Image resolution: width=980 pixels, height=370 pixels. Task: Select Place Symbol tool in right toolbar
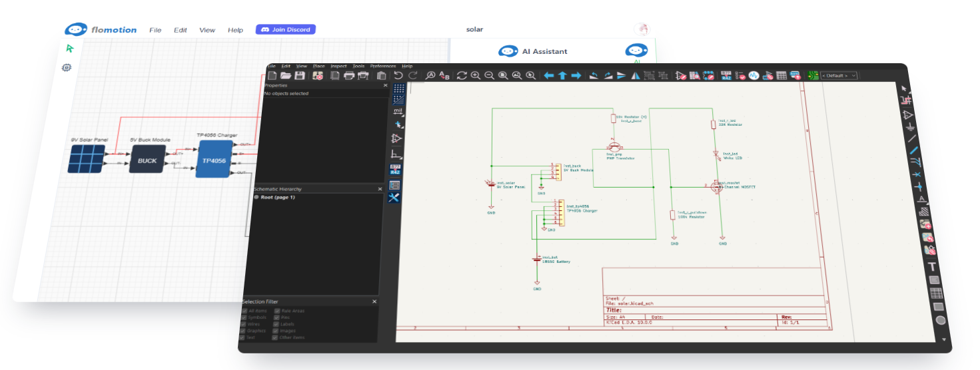tap(908, 114)
